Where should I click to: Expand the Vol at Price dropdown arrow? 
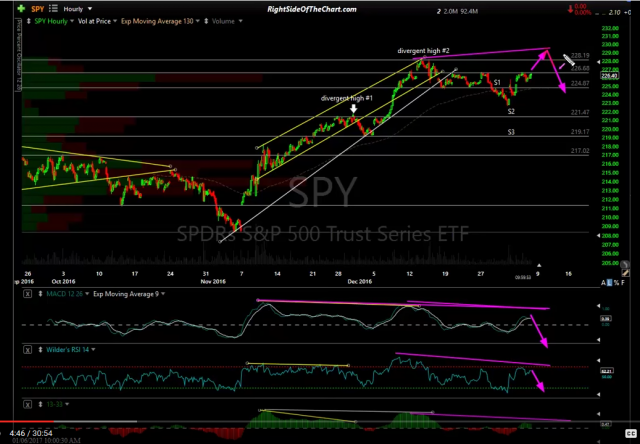coord(115,21)
